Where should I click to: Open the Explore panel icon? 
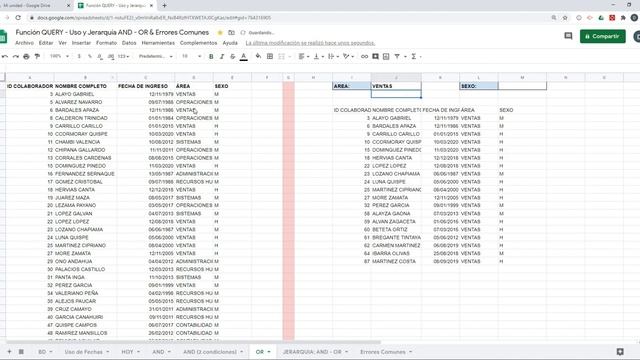[620, 351]
